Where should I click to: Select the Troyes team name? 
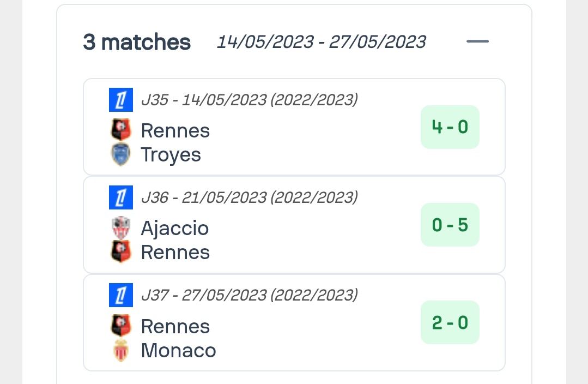pos(171,155)
